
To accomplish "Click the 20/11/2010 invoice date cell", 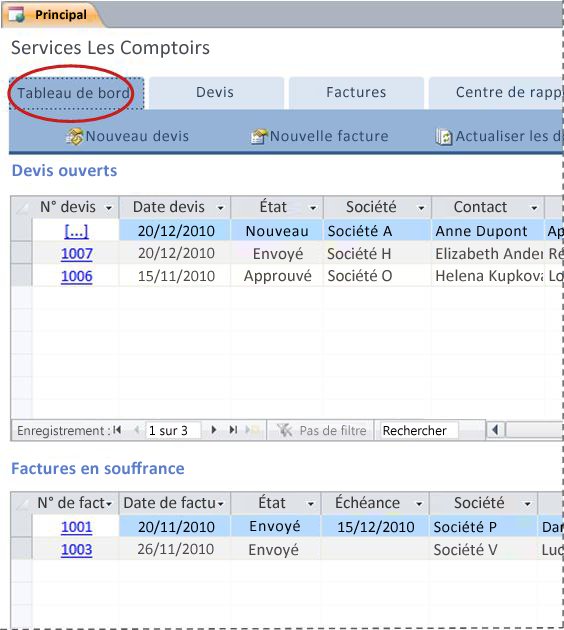I will tap(175, 527).
